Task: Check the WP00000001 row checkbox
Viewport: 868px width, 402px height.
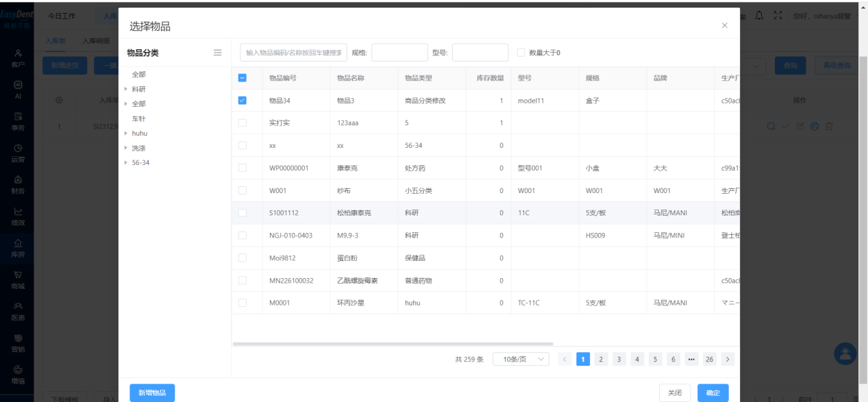Action: pos(242,168)
